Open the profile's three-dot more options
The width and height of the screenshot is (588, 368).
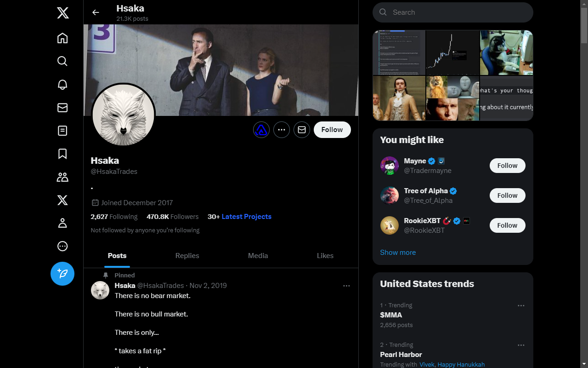point(282,130)
